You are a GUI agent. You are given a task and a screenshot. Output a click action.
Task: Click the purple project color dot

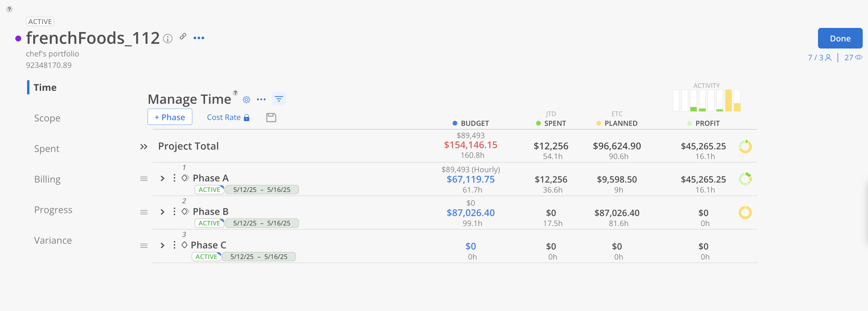[x=18, y=39]
